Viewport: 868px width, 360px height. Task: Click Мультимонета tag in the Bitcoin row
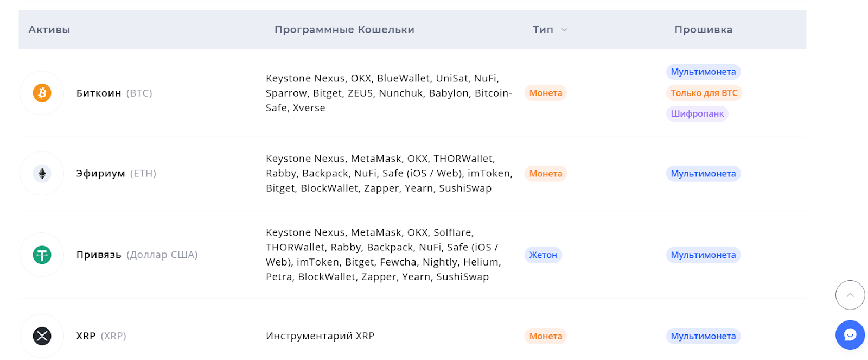click(703, 72)
